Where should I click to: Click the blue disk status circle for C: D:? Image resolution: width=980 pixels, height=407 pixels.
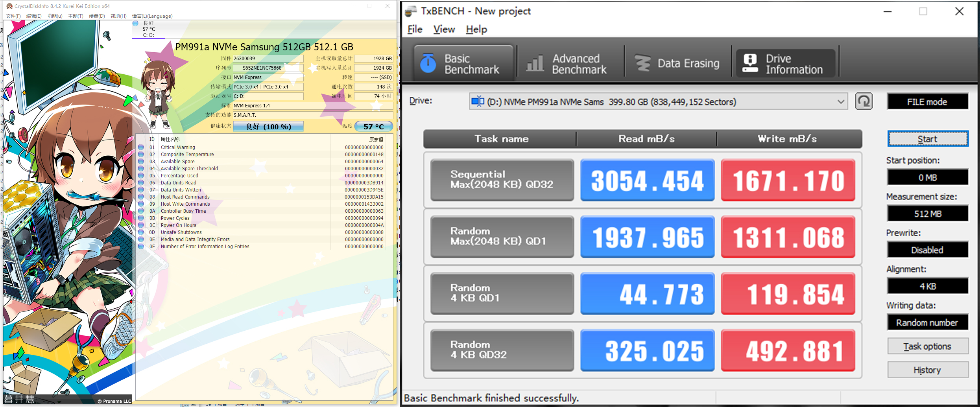(136, 24)
